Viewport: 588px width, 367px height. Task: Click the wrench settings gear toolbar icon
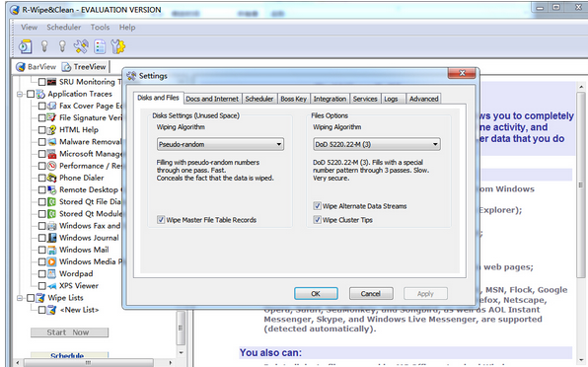118,46
